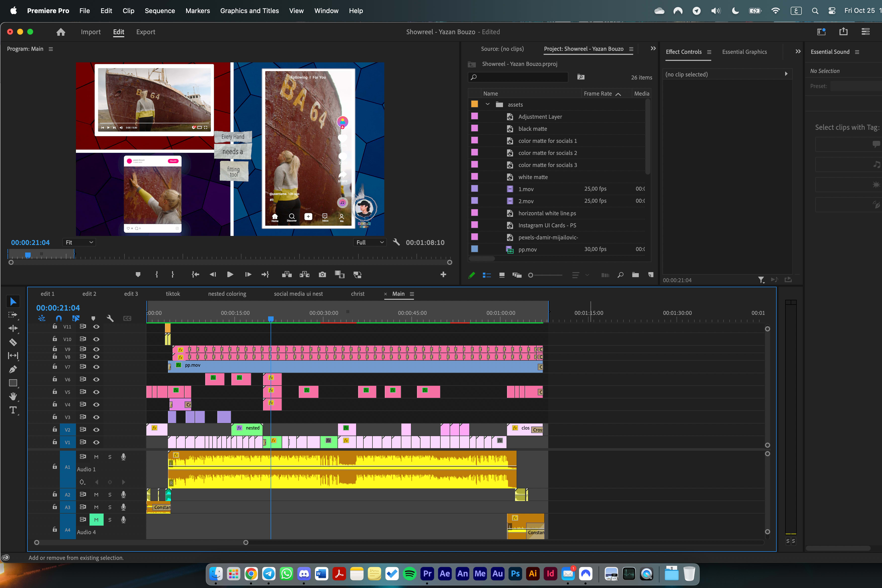Viewport: 882px width, 588px height.
Task: Toggle snap magnet in the timeline
Action: click(59, 318)
